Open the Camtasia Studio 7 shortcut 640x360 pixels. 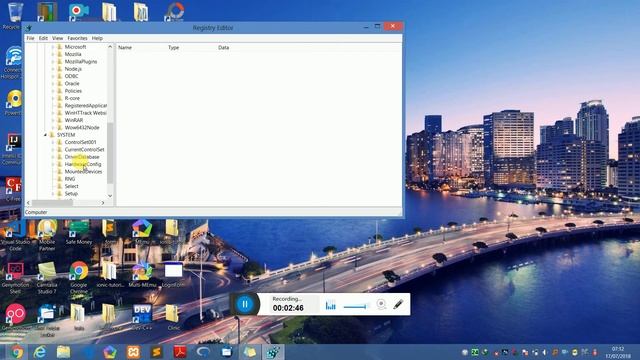pos(47,277)
